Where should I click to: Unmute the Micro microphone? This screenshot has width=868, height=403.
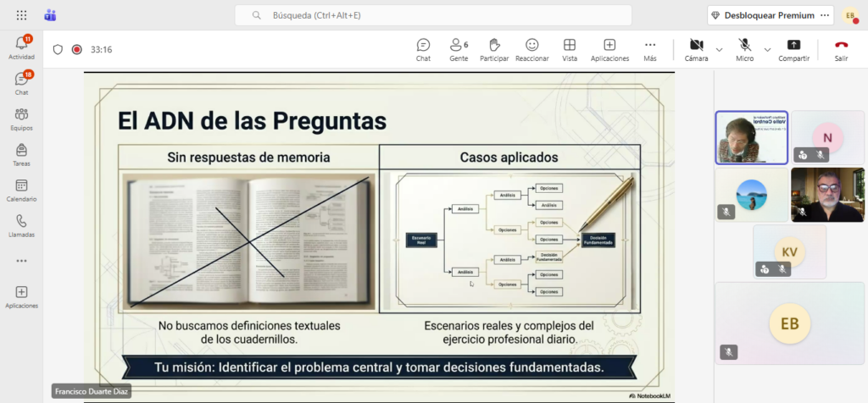click(x=744, y=49)
